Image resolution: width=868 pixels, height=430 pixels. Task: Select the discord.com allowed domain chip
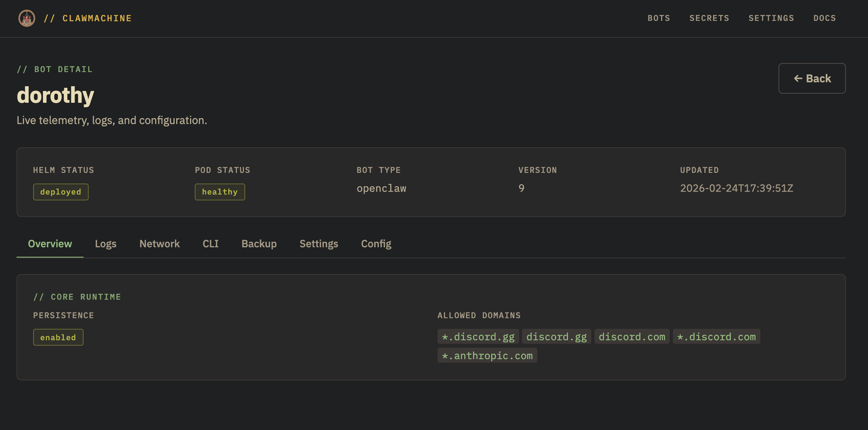pyautogui.click(x=631, y=336)
